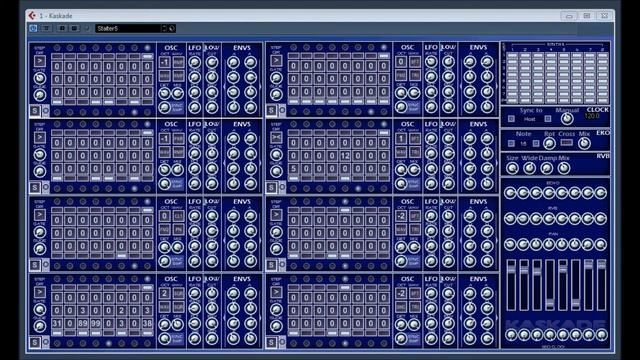Solo the bottom-right synth with its S button

pyautogui.click(x=271, y=342)
